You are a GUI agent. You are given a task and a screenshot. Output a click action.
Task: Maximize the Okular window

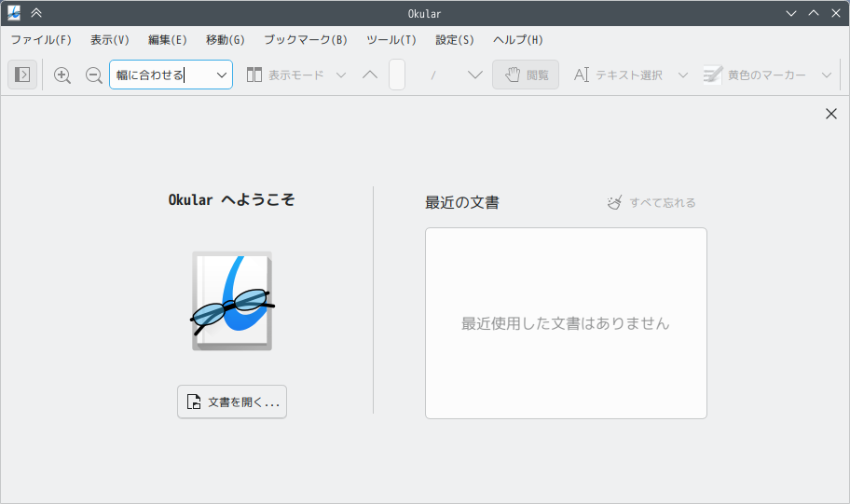click(813, 13)
